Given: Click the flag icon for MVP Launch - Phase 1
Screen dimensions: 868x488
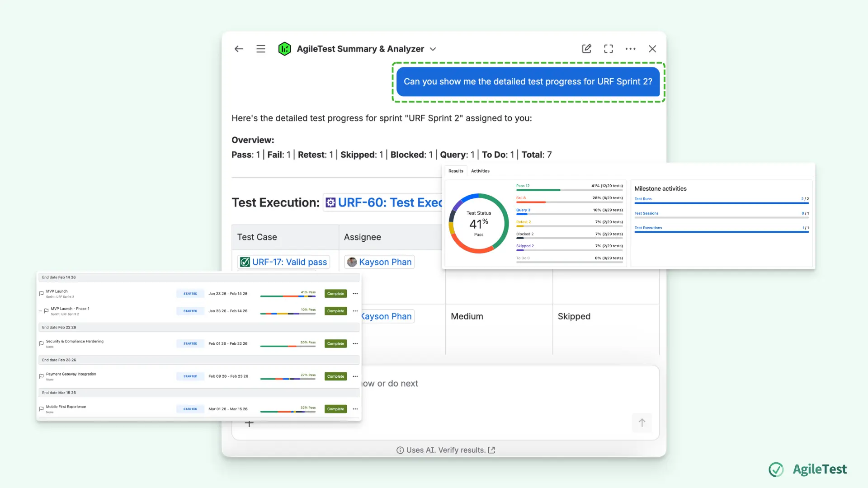Looking at the screenshot, I should coord(46,311).
